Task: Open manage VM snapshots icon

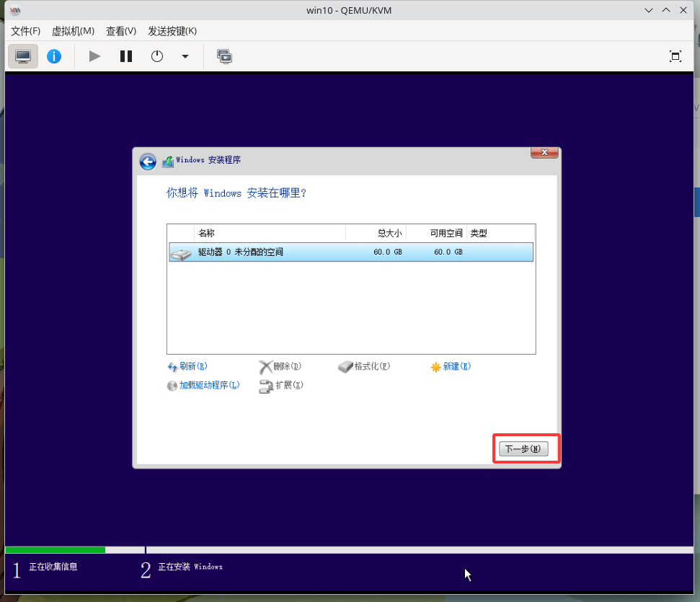Action: (x=224, y=56)
